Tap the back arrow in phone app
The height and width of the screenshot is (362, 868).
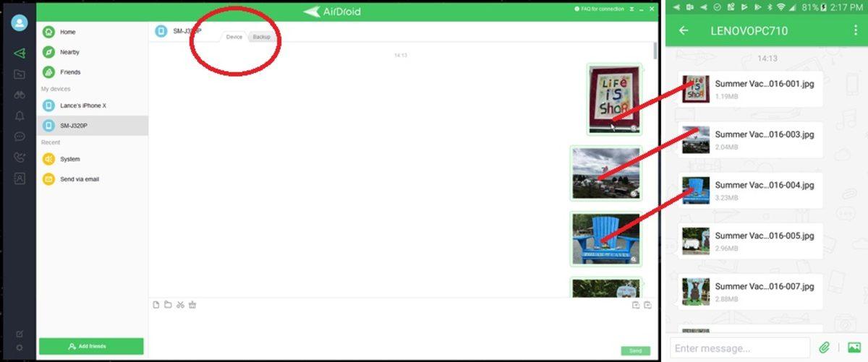684,30
